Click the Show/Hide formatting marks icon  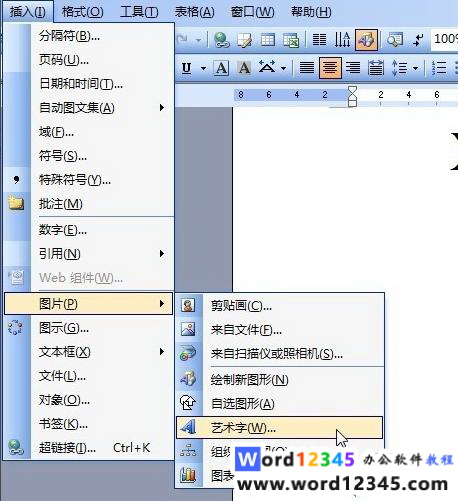pyautogui.click(x=418, y=40)
